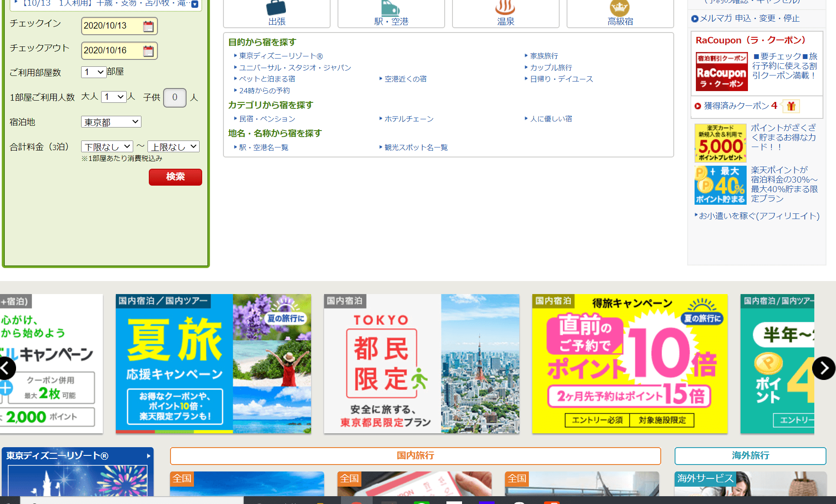Open the check-in date calendar icon
Viewport: 836px width, 504px height.
(x=148, y=26)
